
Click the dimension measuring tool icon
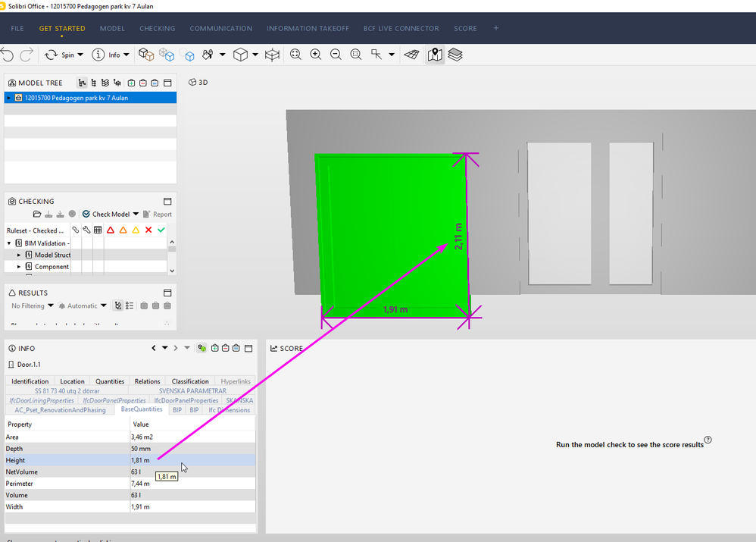[x=376, y=55]
